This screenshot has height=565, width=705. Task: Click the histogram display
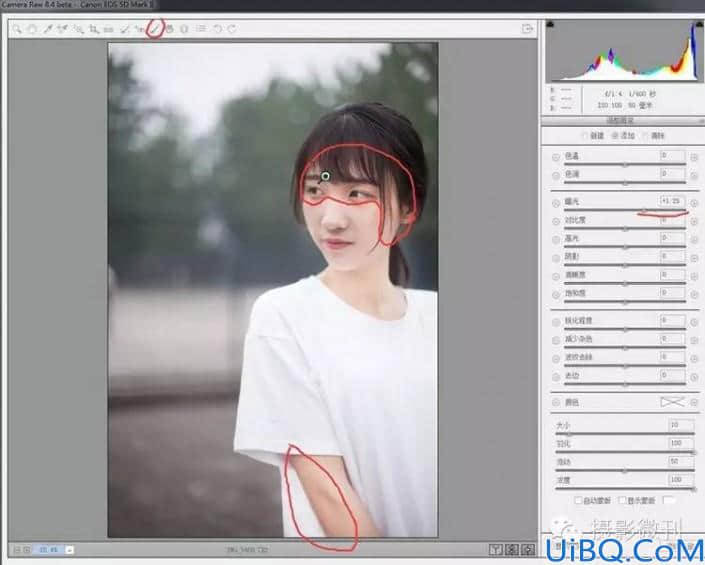tap(625, 51)
